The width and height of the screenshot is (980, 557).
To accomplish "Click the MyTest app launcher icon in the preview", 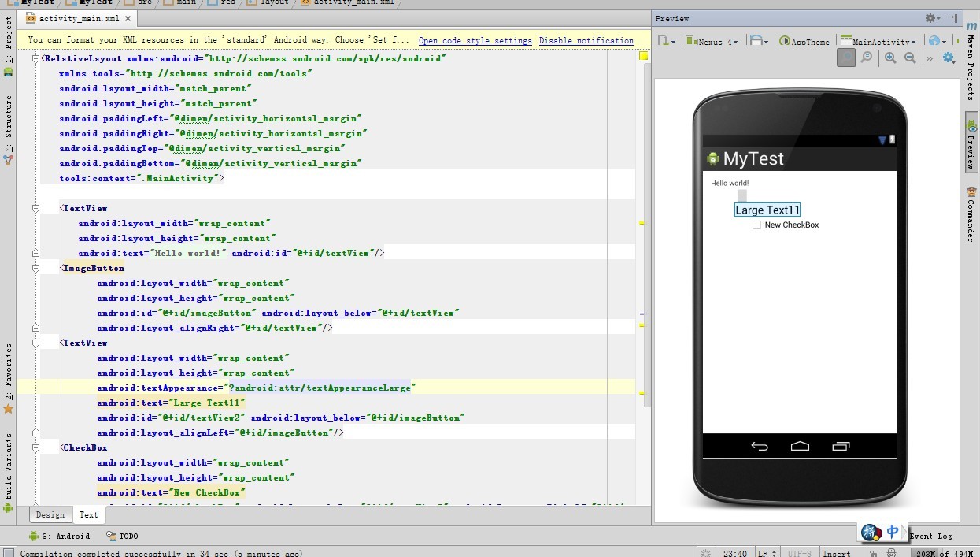I will (x=713, y=158).
